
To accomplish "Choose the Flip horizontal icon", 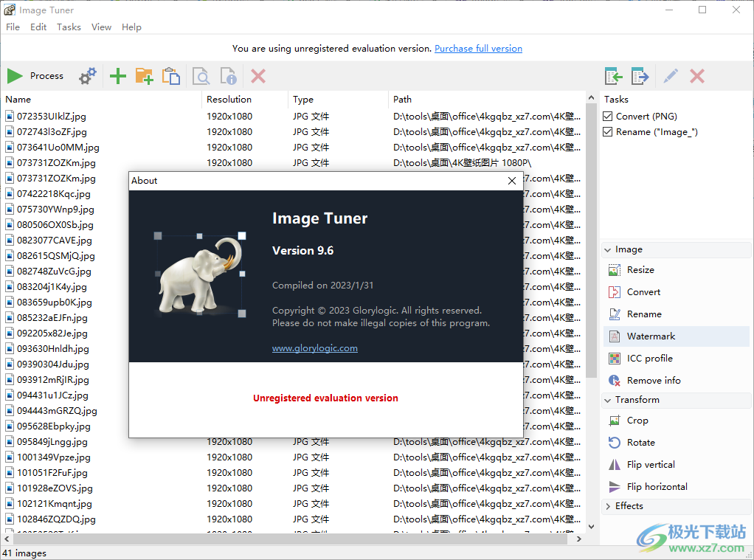I will click(x=615, y=487).
